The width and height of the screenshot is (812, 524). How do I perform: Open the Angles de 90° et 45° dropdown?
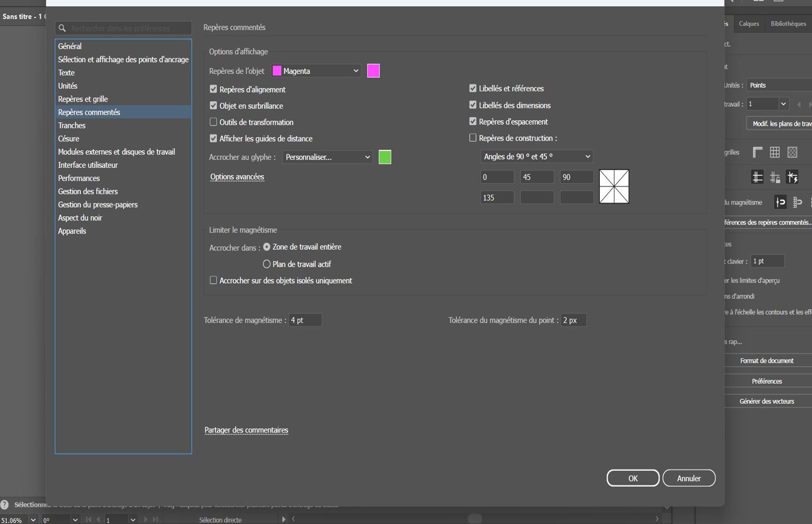click(x=536, y=156)
